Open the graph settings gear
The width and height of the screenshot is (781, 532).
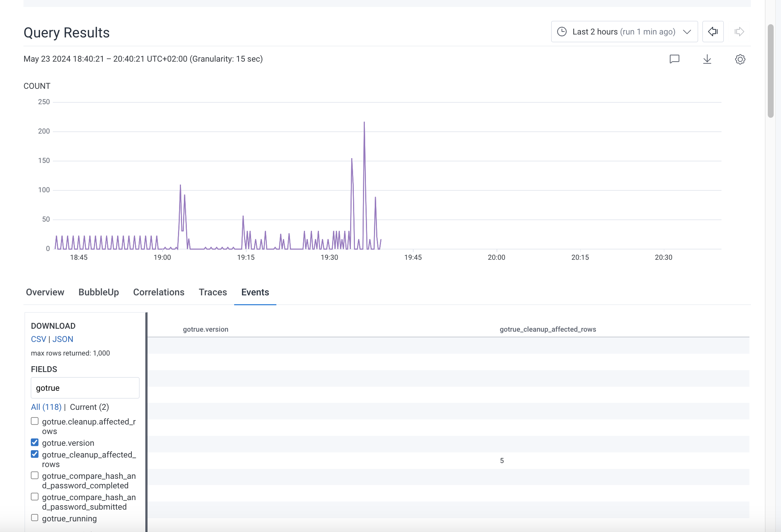[740, 59]
